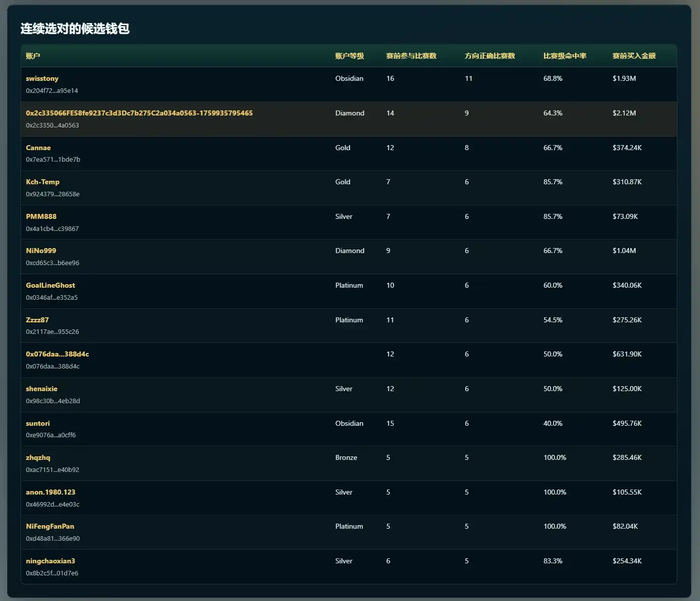
Task: Click ningchaoxian3's $254.34K amount
Action: [x=627, y=561]
